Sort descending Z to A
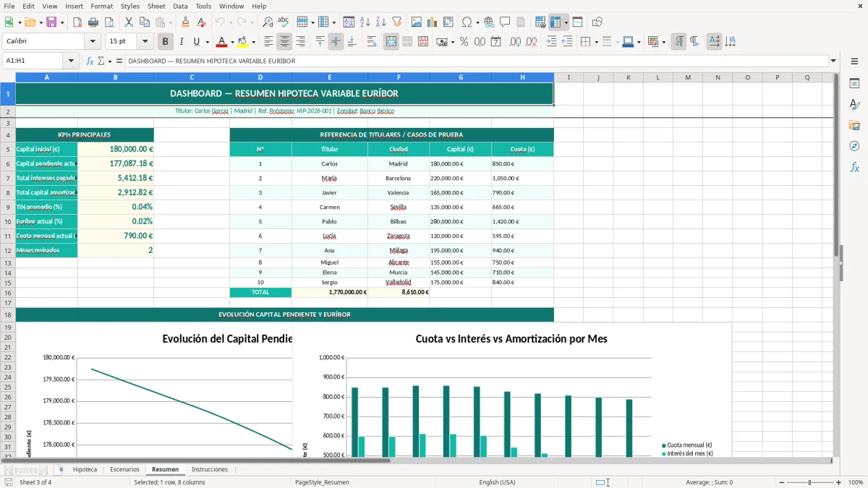 [x=380, y=22]
